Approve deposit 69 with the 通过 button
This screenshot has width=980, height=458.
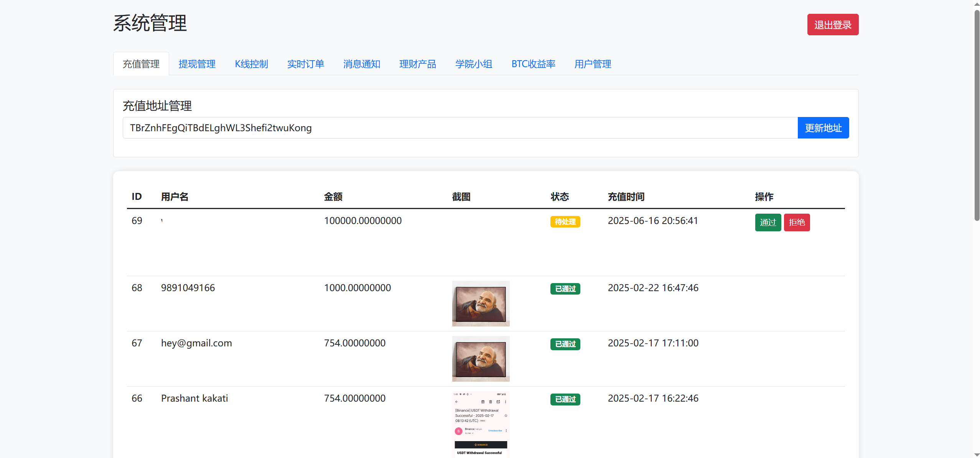tap(768, 222)
